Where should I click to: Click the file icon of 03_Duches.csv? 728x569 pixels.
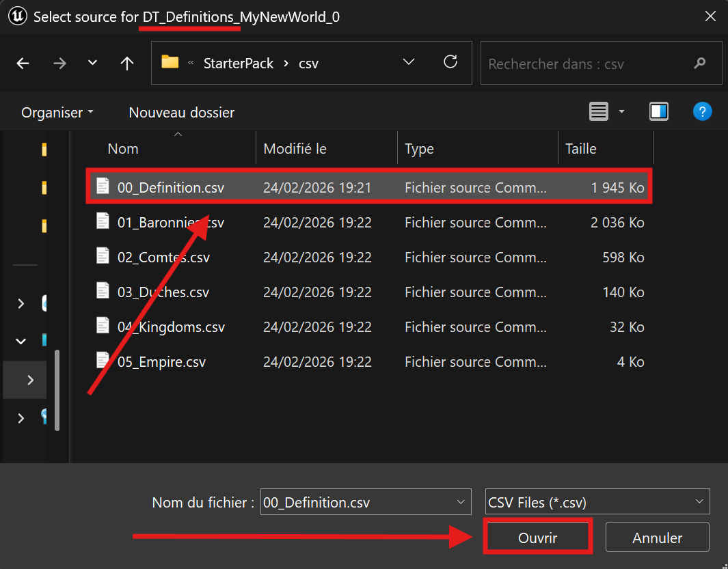[x=103, y=291]
